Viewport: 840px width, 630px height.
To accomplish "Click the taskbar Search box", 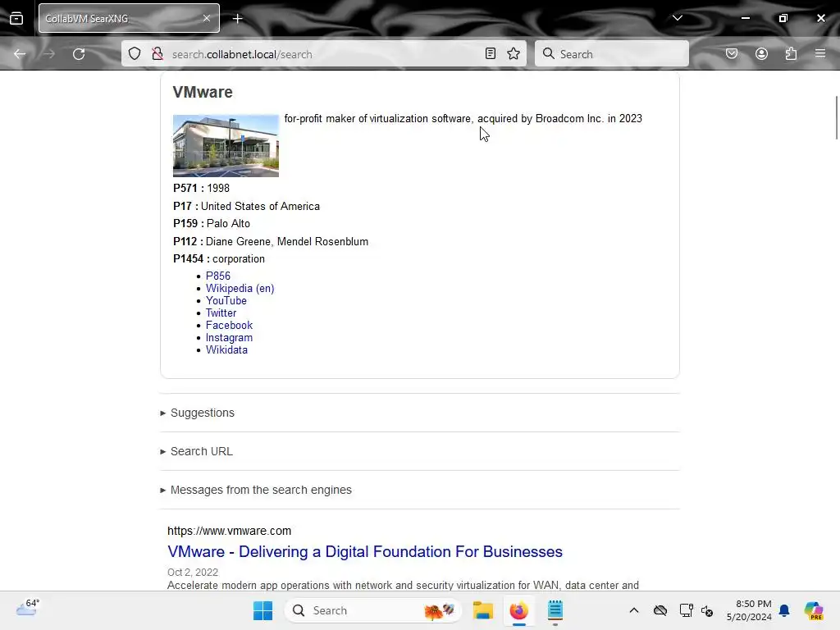I will click(373, 610).
